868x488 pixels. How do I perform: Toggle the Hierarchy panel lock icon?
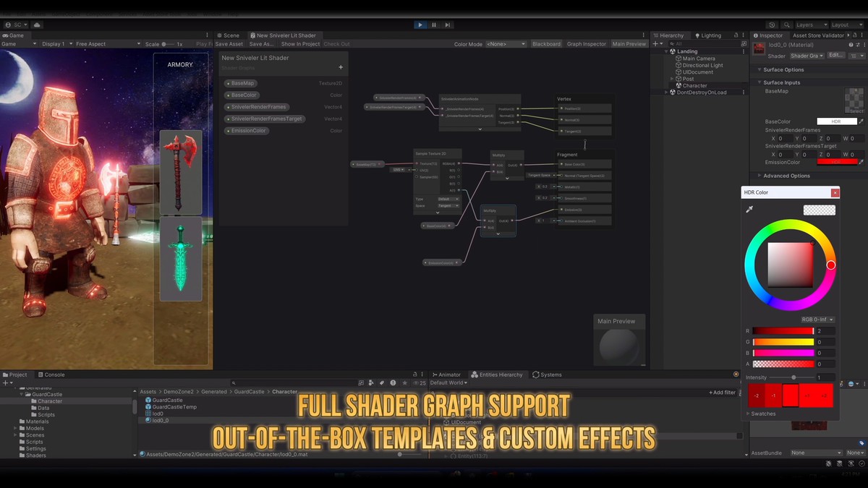(x=735, y=35)
